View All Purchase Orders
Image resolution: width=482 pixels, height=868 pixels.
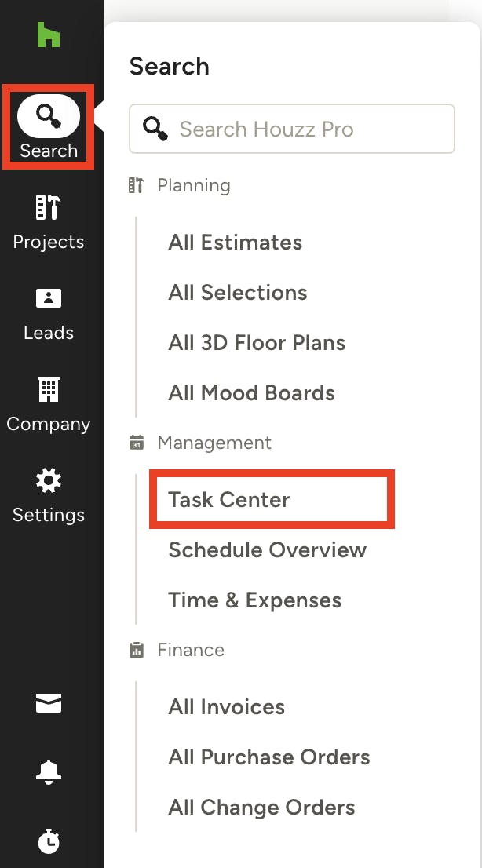pos(269,757)
